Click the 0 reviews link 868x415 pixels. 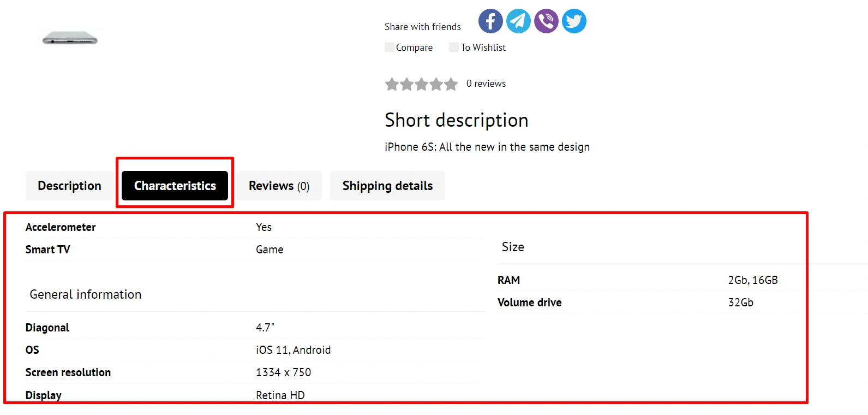pyautogui.click(x=486, y=84)
